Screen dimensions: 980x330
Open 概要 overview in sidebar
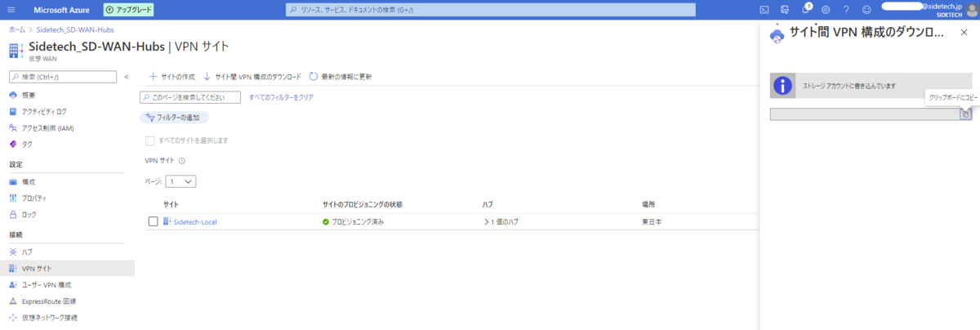point(29,95)
